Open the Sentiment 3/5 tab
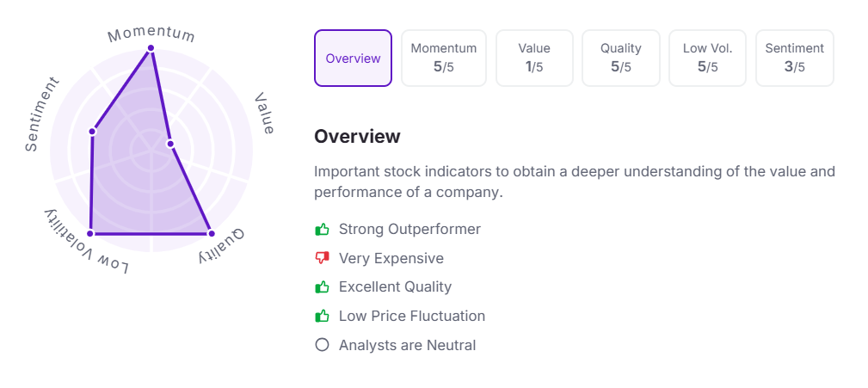868x388 pixels. click(794, 59)
